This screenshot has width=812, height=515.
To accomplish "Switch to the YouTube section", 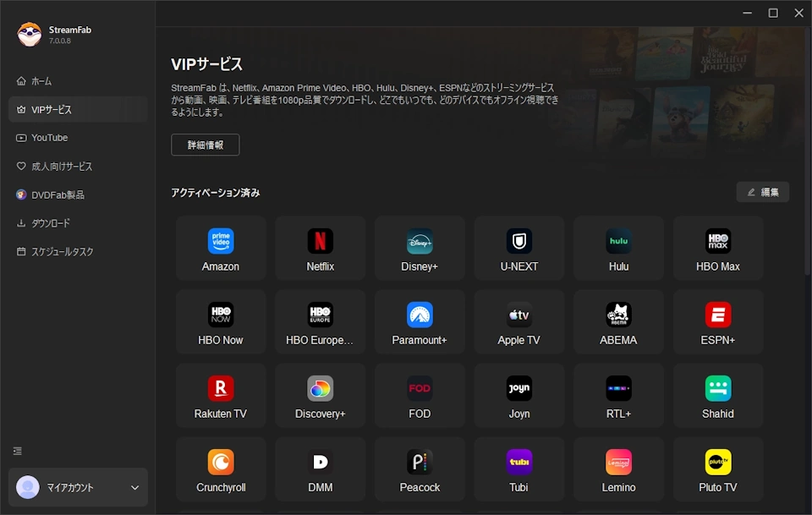I will click(49, 137).
